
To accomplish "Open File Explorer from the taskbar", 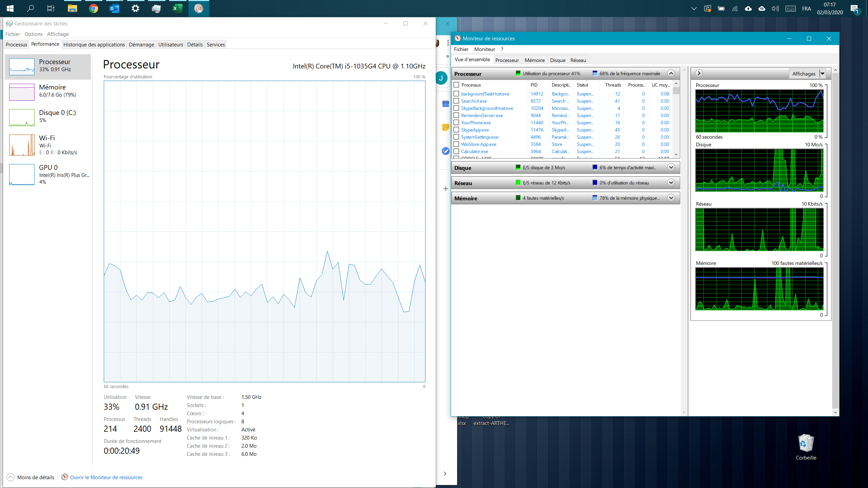I will point(72,8).
